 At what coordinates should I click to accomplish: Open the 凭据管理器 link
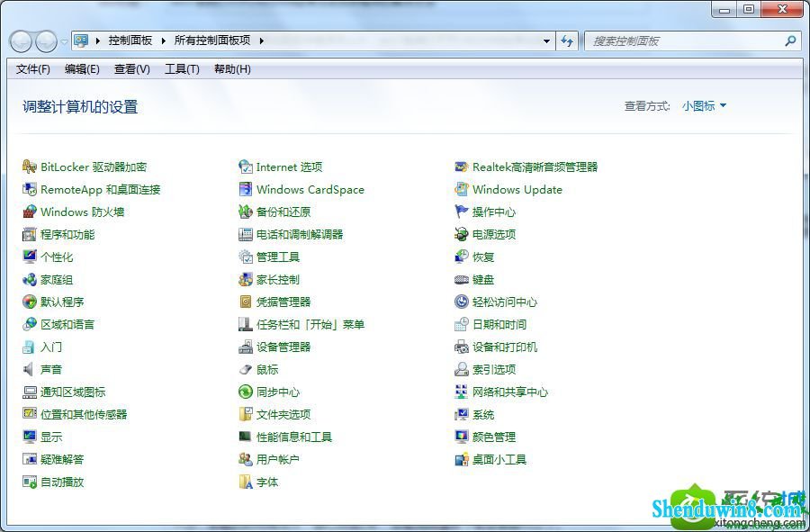pos(283,302)
